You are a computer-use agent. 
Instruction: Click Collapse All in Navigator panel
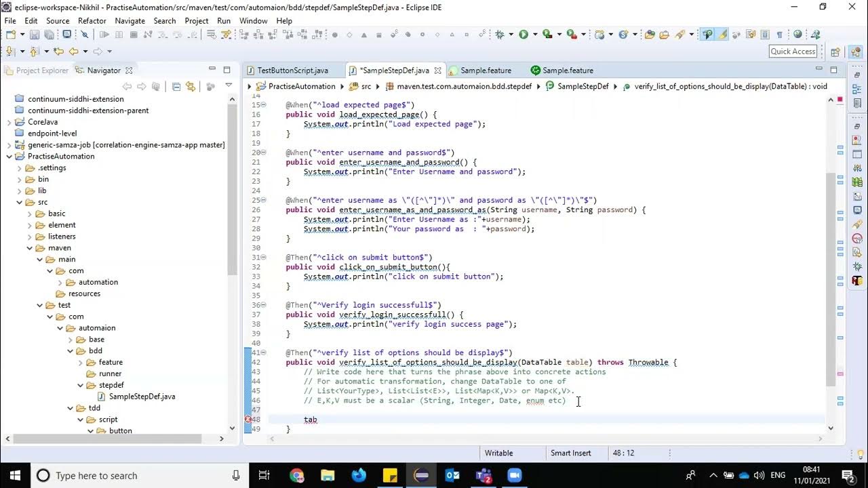click(x=176, y=86)
